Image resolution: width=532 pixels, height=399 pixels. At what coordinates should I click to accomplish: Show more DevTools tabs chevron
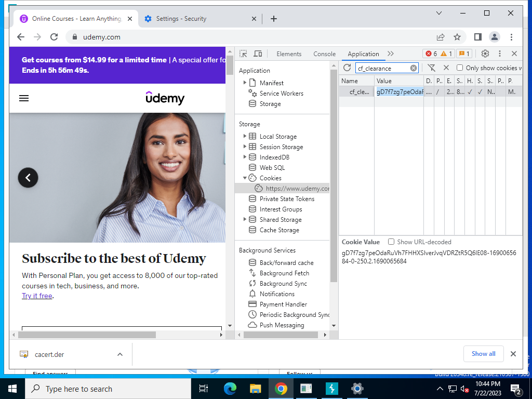point(391,54)
